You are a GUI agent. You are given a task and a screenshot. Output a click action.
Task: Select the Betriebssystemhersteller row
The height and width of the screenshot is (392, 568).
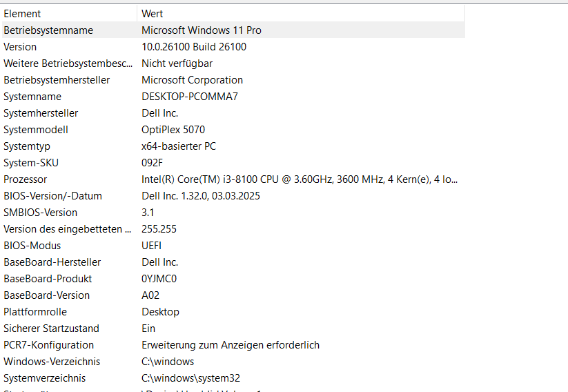point(57,80)
